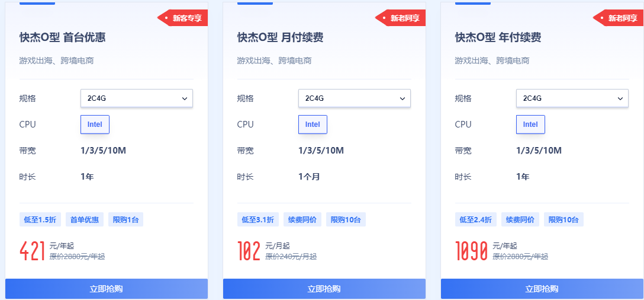
Task: Click the 快杰O型 首台优惠 title
Action: (63, 38)
